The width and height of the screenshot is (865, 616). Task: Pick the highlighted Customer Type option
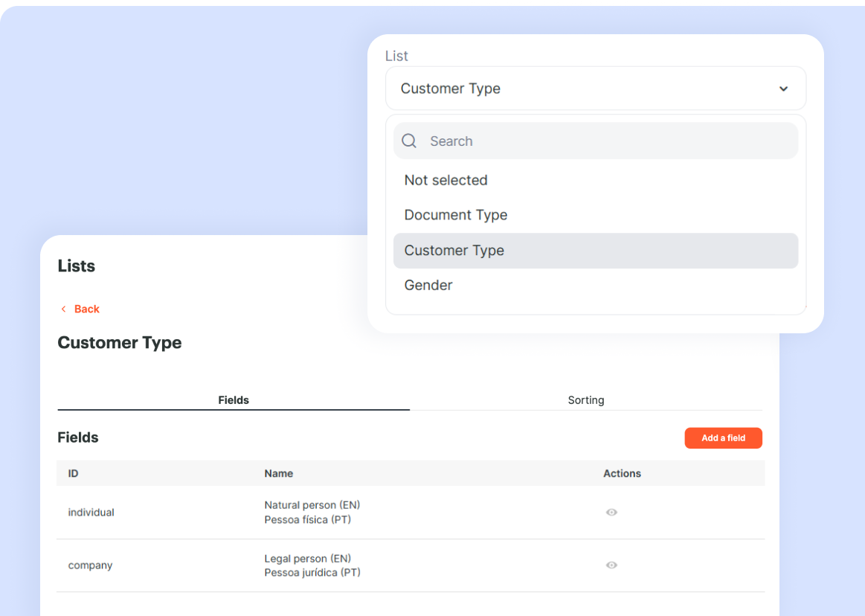[x=596, y=251]
